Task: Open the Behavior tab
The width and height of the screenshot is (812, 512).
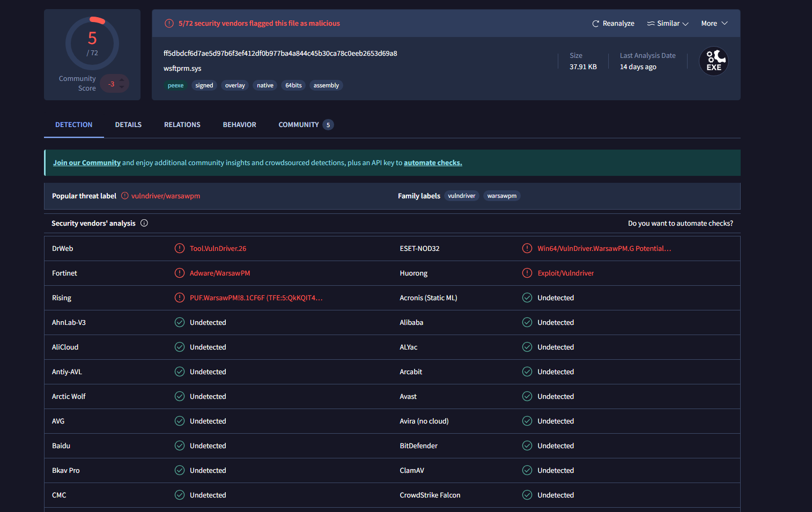Action: (239, 125)
